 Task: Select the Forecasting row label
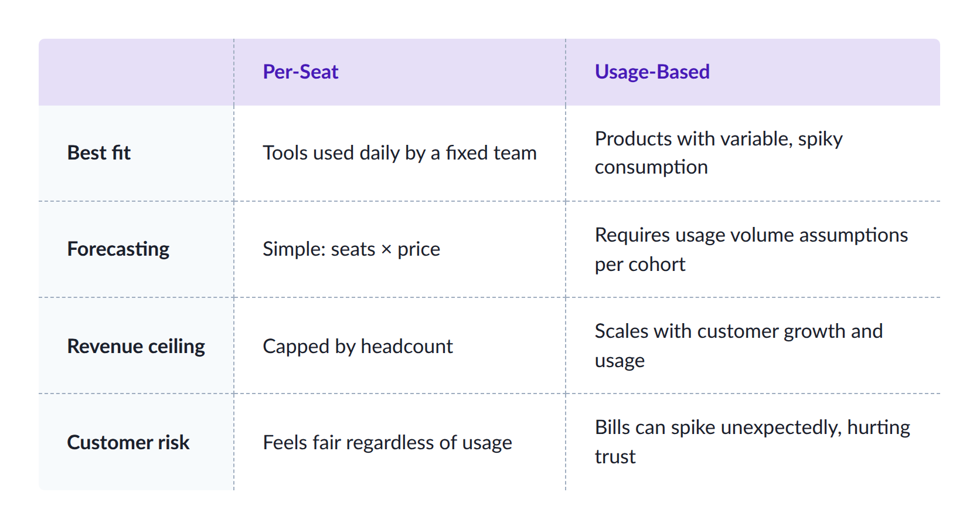[118, 249]
